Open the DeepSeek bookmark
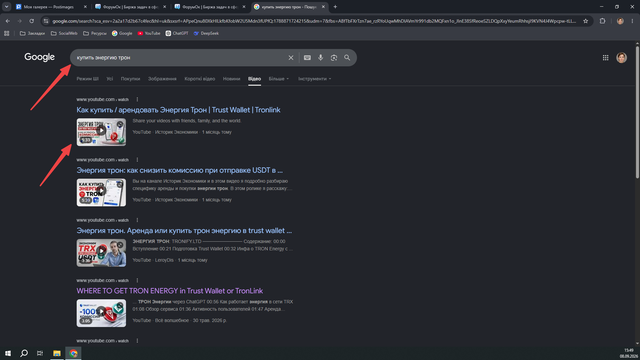 coord(206,33)
